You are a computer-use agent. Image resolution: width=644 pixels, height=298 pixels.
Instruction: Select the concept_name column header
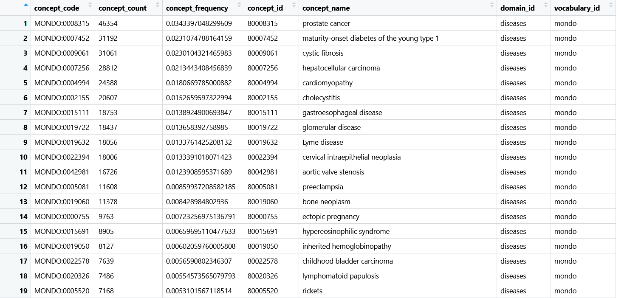(x=325, y=8)
